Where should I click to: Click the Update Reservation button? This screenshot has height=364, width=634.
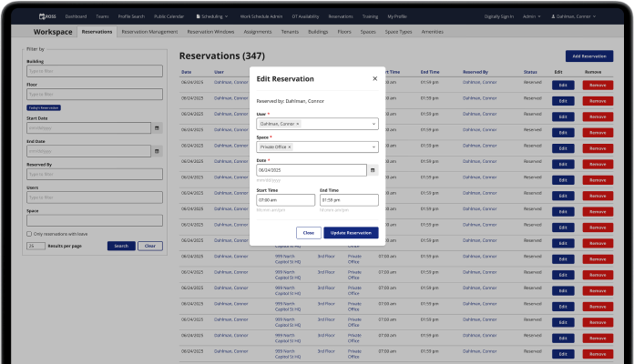(351, 233)
